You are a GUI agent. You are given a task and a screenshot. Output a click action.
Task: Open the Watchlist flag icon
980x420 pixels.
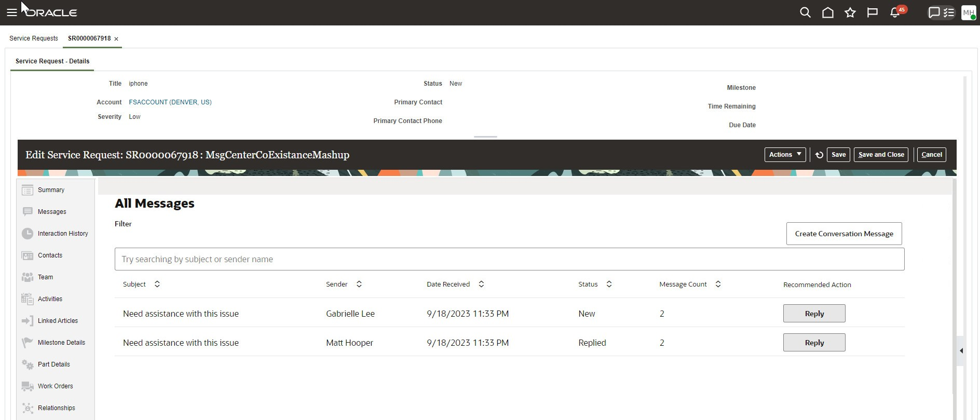click(873, 12)
